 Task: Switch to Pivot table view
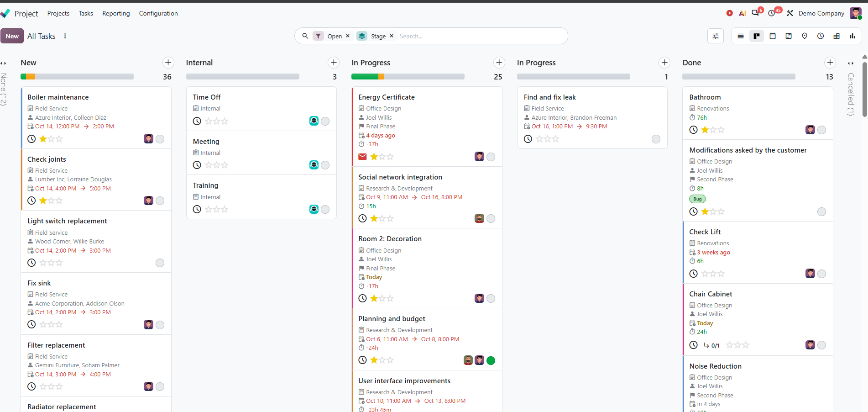tap(837, 36)
